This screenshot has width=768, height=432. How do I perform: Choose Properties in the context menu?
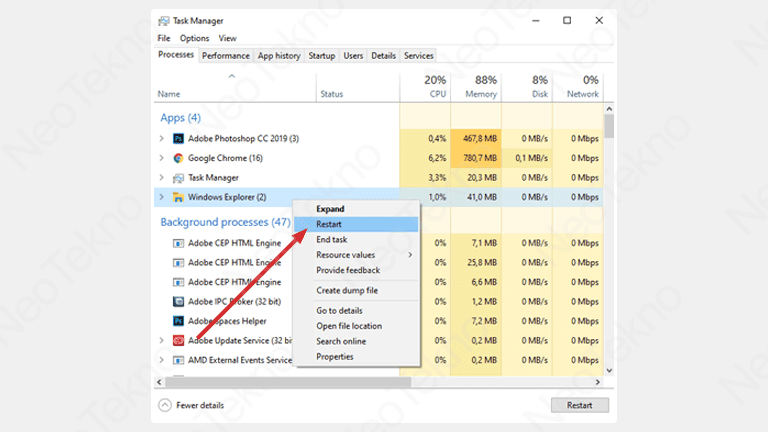click(x=356, y=357)
